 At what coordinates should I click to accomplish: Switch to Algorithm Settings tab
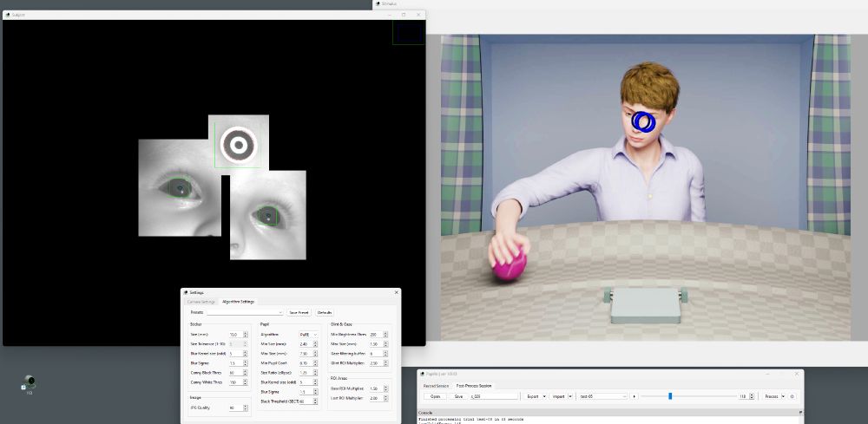tap(238, 302)
